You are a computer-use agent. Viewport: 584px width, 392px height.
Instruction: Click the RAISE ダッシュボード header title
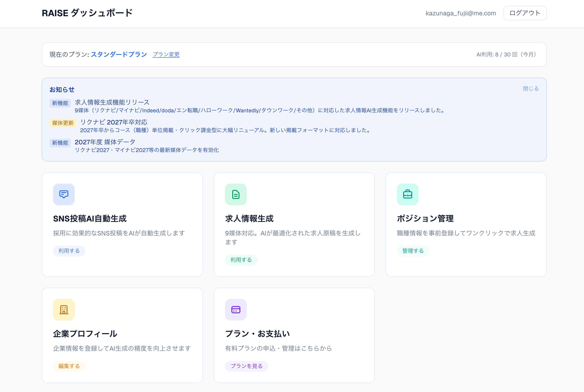(x=87, y=13)
